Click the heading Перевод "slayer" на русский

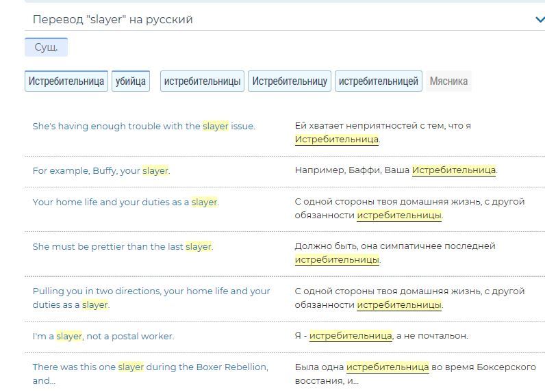tap(113, 20)
